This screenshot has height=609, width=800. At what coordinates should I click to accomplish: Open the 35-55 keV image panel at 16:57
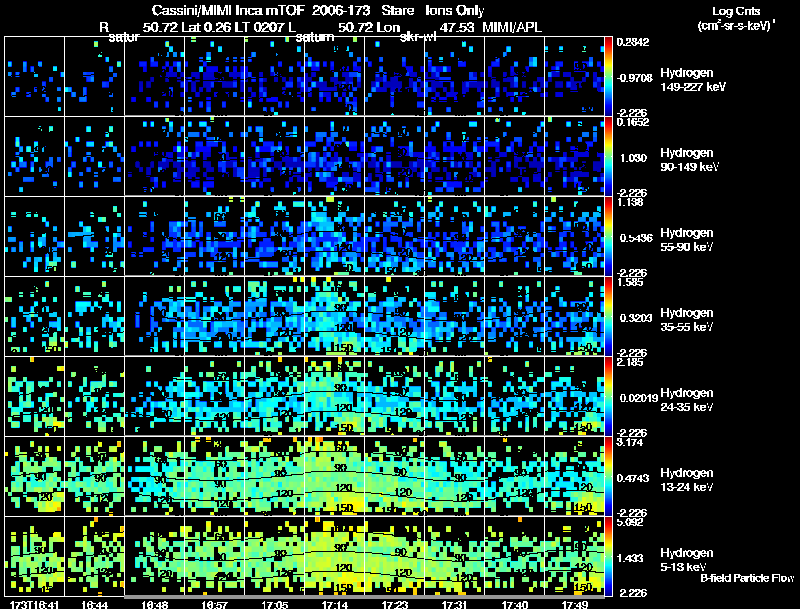[x=214, y=316]
